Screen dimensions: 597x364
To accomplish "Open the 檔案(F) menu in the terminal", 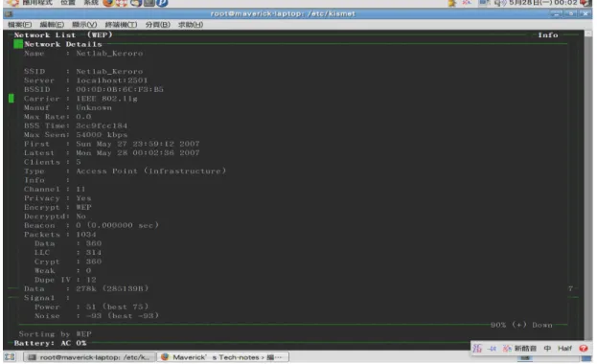I will pos(20,25).
